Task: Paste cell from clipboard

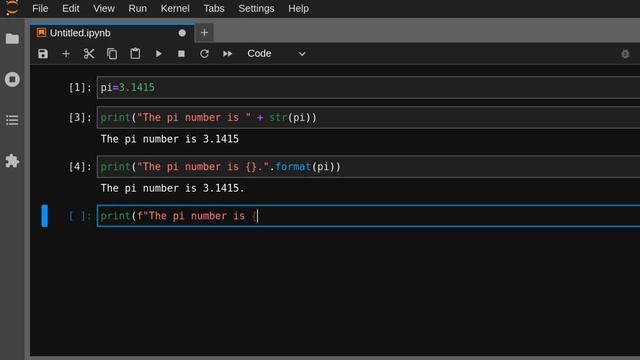Action: (135, 53)
